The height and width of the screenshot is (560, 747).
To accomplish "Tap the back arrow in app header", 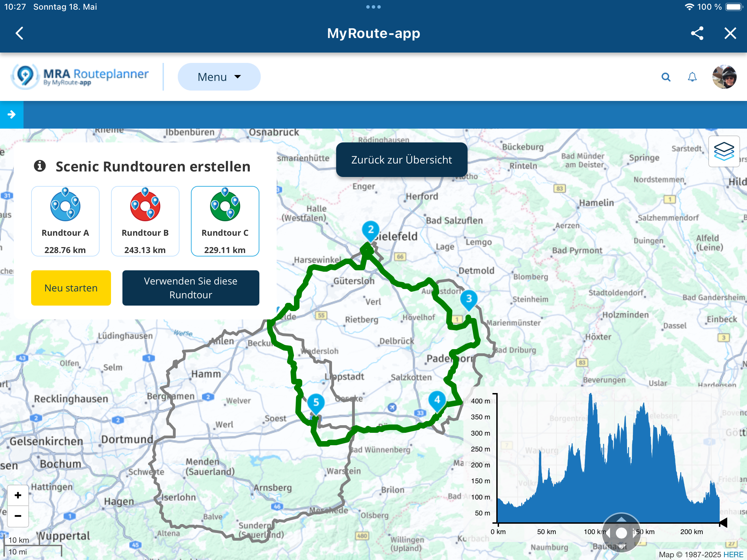I will pyautogui.click(x=20, y=34).
